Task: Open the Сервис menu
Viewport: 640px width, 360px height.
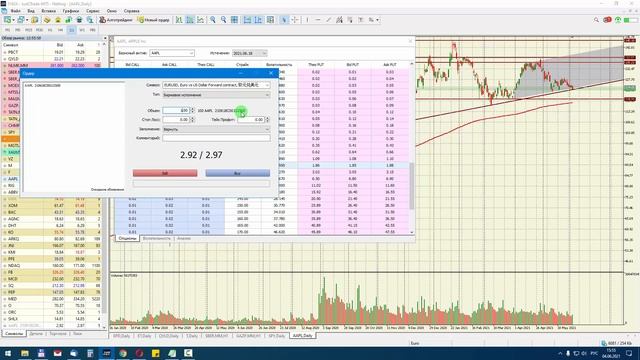Action: (x=93, y=11)
